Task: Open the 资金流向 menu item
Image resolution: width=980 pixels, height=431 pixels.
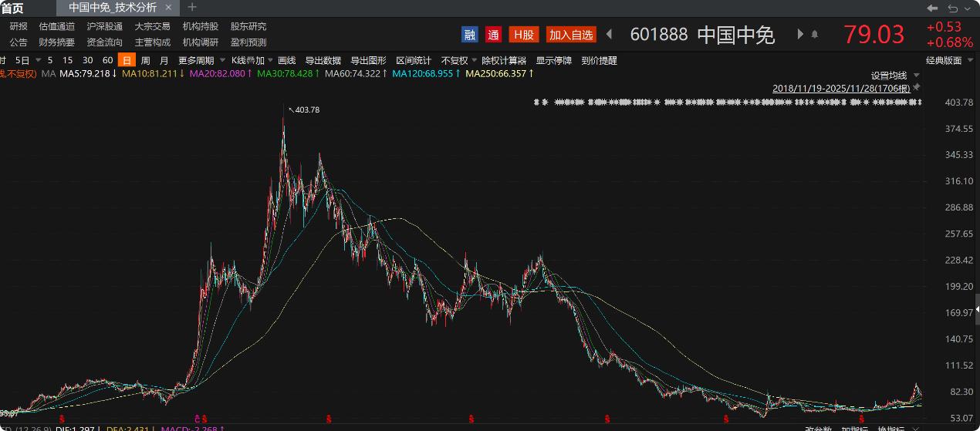Action: point(104,42)
